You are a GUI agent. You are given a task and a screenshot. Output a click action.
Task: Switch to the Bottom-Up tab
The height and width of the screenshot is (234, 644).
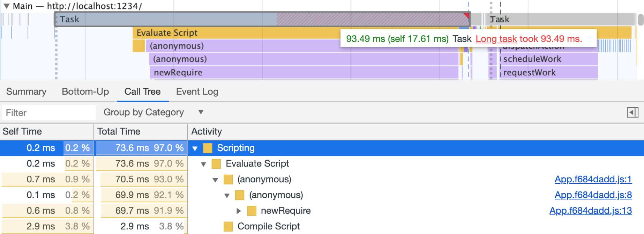[x=85, y=92]
